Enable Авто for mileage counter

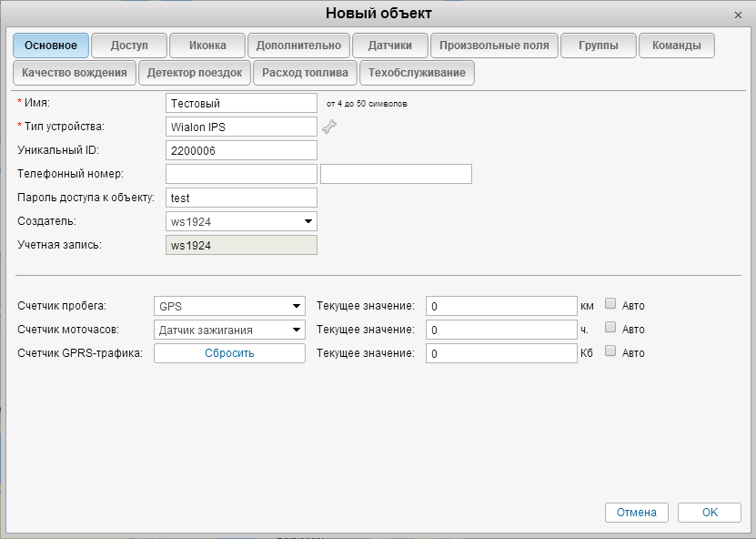[610, 303]
